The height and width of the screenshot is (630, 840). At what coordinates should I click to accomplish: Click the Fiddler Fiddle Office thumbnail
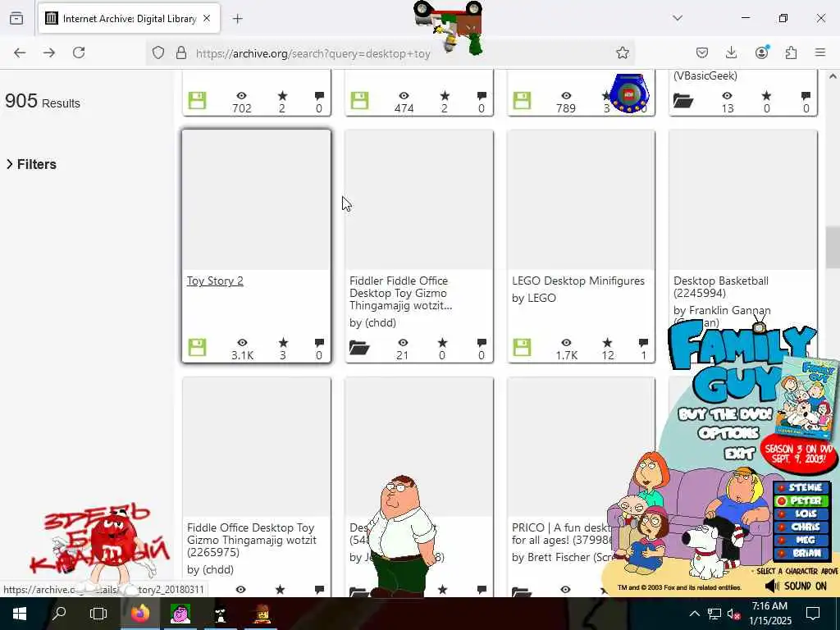pos(419,200)
